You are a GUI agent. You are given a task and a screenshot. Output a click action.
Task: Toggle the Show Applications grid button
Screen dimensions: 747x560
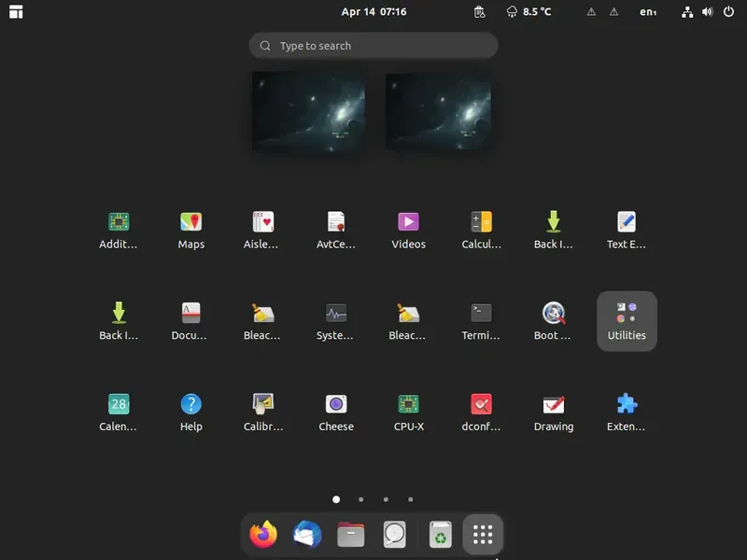483,534
